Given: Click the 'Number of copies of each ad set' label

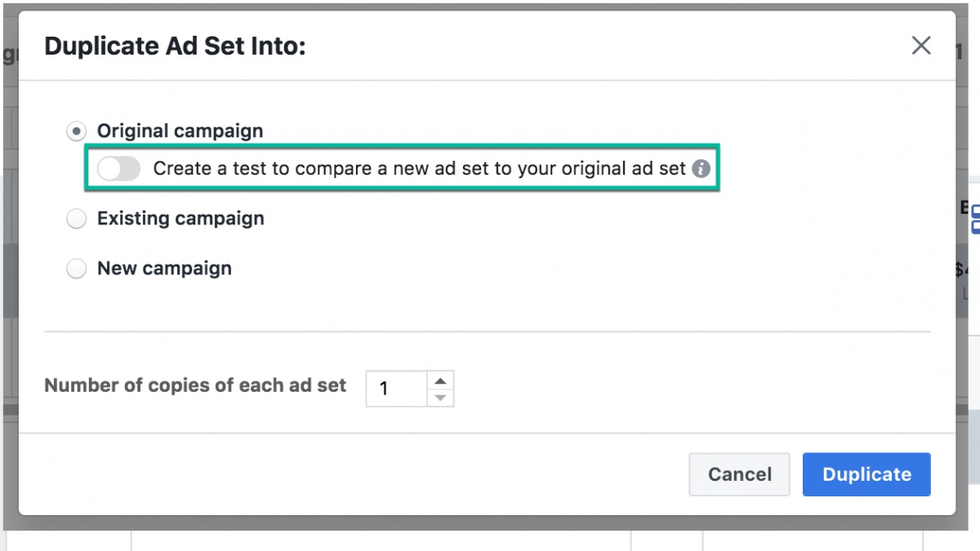Looking at the screenshot, I should tap(195, 385).
